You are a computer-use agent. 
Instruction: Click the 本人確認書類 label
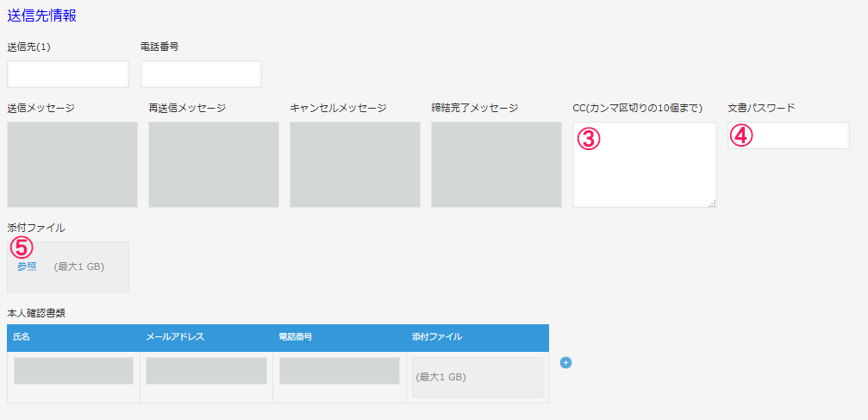34,312
